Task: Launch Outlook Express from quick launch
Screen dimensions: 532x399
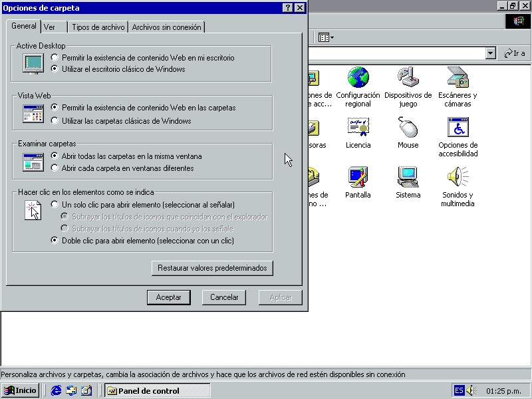Action: [x=71, y=390]
